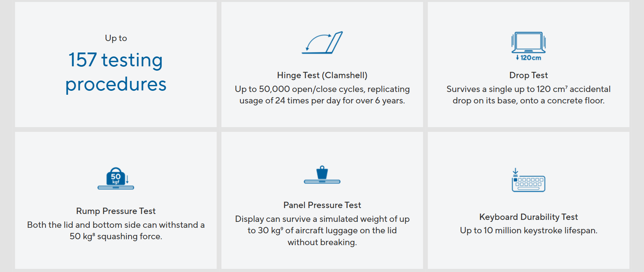Click the lid and bottom side description
Image resolution: width=644 pixels, height=272 pixels.
coord(116,225)
